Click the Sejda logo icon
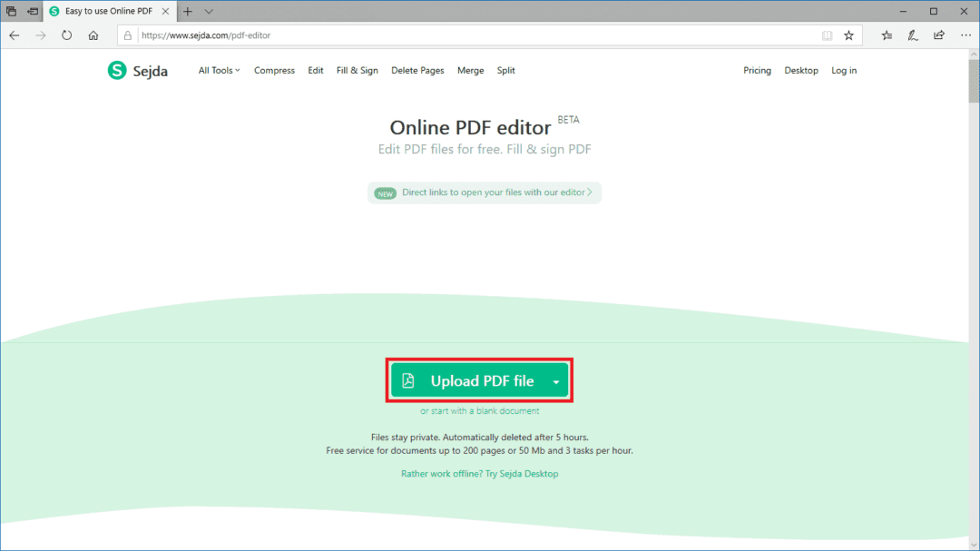This screenshot has height=551, width=980. 116,71
